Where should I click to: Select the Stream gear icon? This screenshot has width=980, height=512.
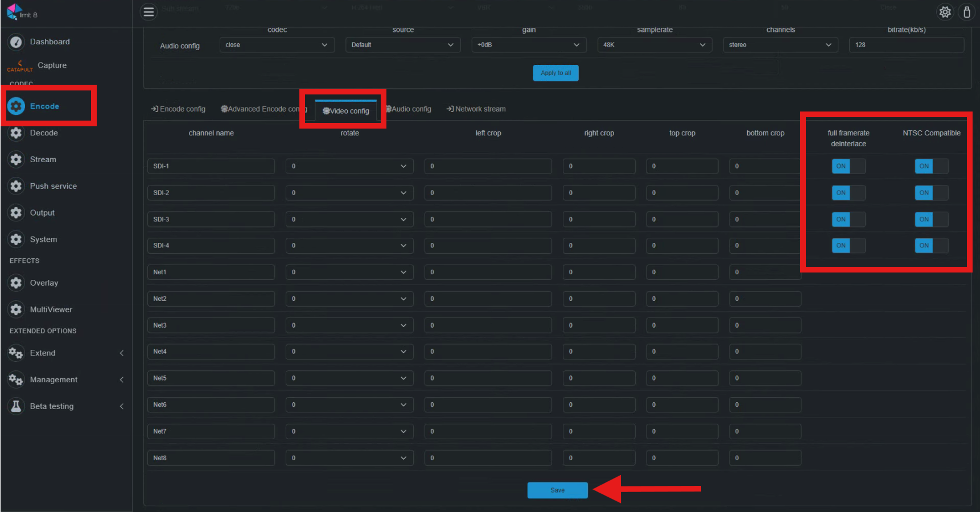(16, 159)
